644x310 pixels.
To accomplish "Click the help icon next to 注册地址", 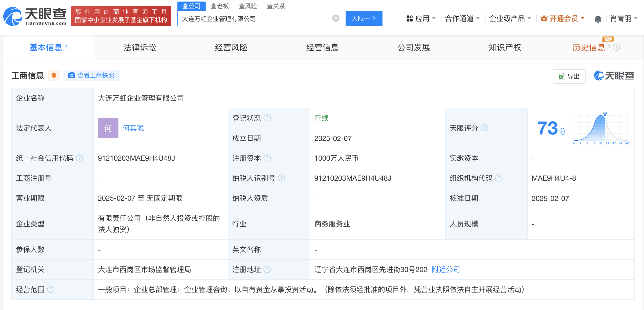I will click(x=267, y=269).
